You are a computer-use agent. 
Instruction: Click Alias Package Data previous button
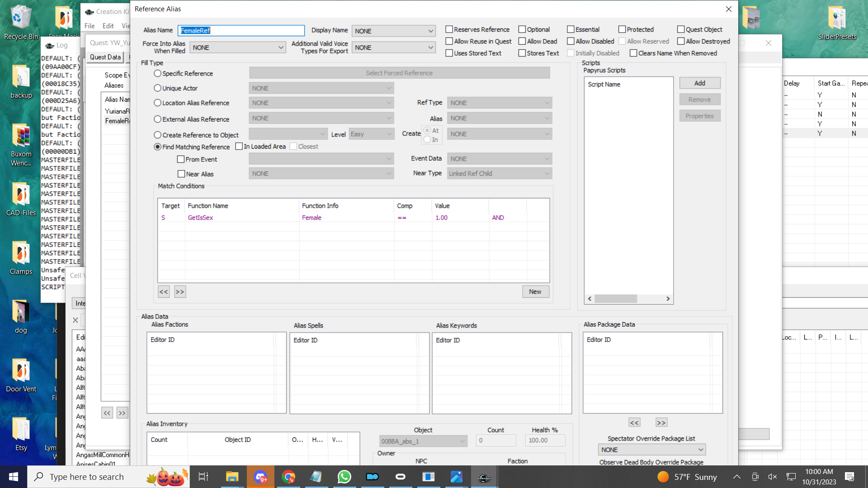point(634,422)
